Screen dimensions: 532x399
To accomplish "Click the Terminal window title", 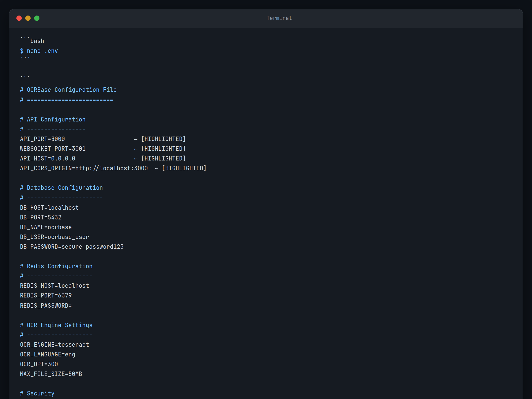I will click(279, 18).
